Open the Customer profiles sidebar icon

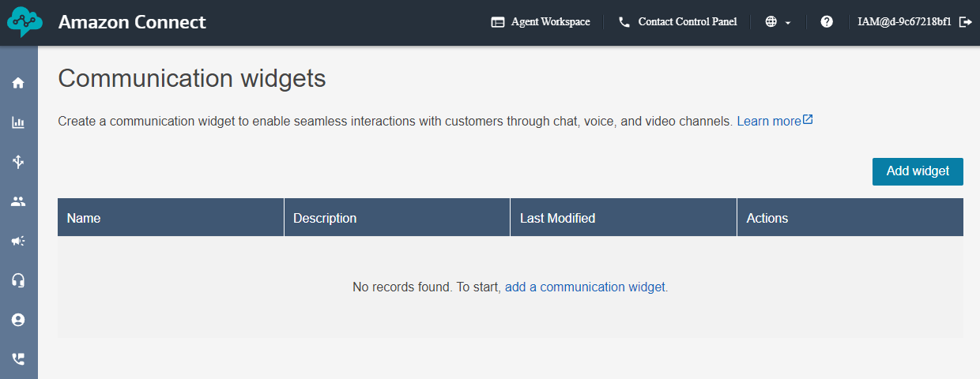18,320
